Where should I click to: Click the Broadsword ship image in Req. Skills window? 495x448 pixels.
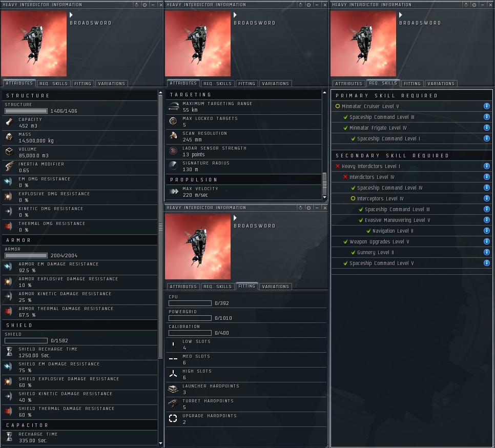pos(363,44)
